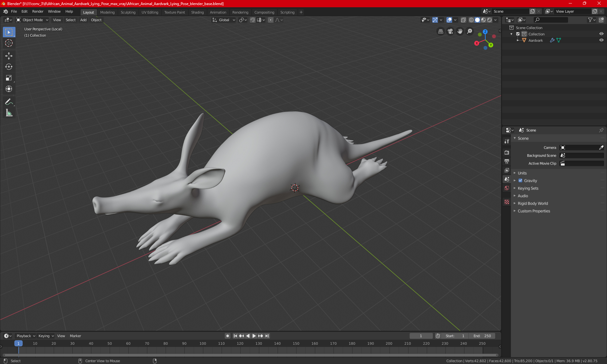
Task: Open the World properties tab icon
Action: click(x=507, y=188)
